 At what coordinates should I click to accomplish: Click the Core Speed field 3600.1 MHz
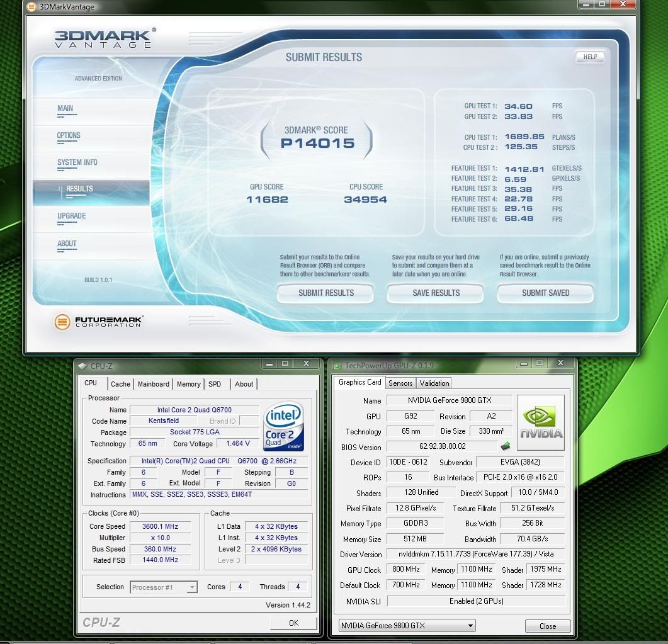point(160,526)
